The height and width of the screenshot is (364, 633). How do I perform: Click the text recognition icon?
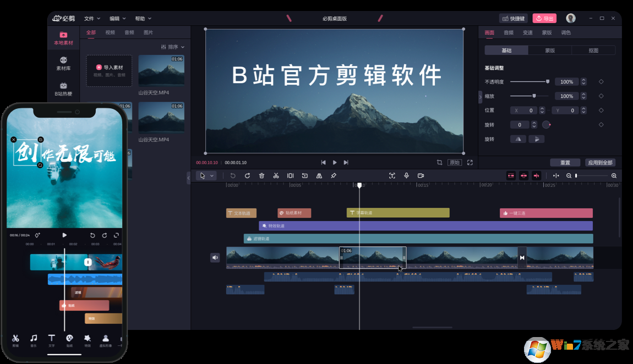coord(392,176)
